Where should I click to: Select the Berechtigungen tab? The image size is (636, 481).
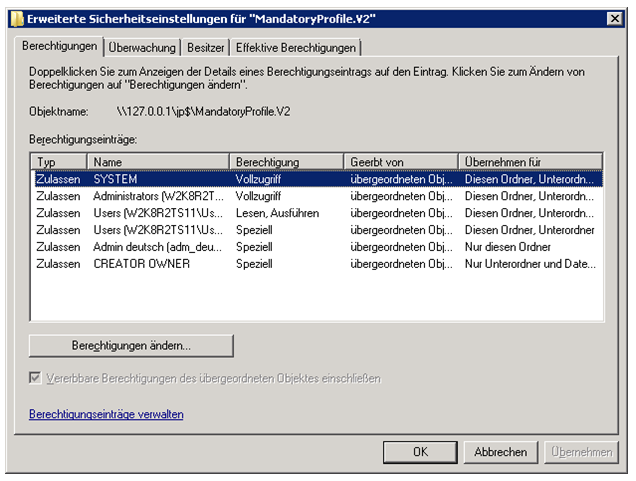tap(59, 46)
